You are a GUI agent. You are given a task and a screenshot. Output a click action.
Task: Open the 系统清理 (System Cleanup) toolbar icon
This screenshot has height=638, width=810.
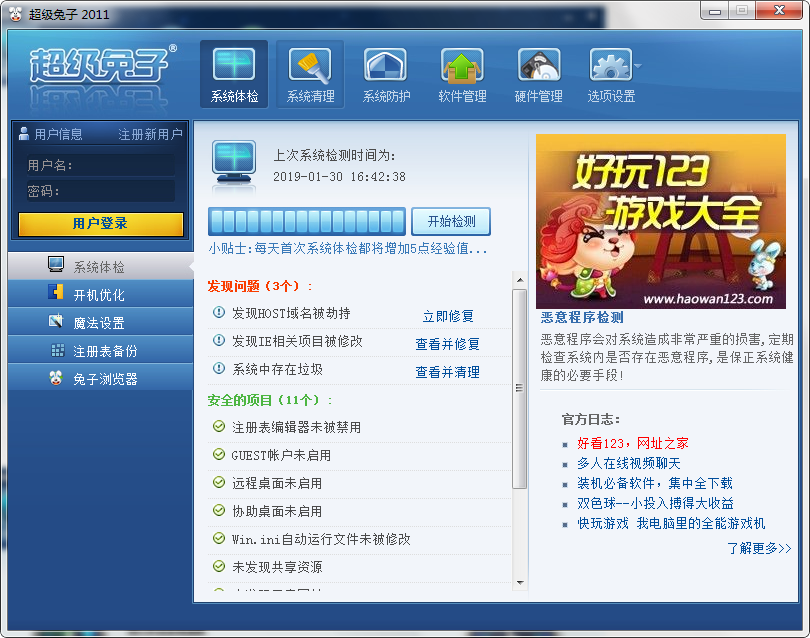coord(309,72)
